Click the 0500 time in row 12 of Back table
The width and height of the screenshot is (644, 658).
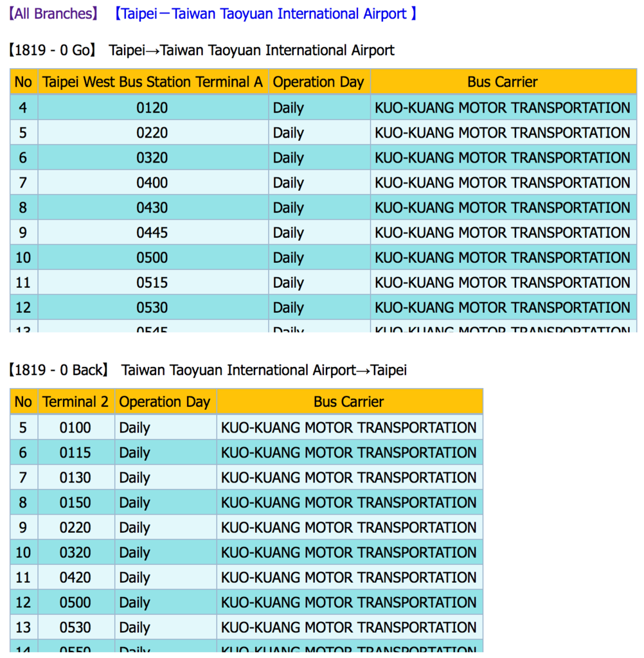click(75, 602)
